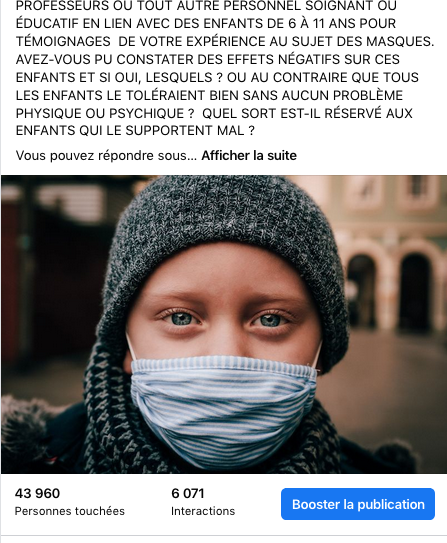The width and height of the screenshot is (447, 543).
Task: Click the 6 071 interactions count
Action: click(x=188, y=493)
